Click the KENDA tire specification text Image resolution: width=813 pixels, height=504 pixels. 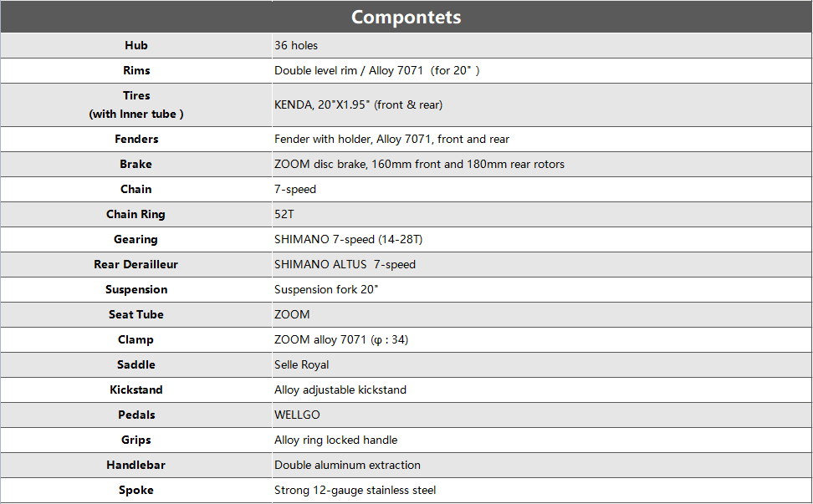(x=358, y=104)
